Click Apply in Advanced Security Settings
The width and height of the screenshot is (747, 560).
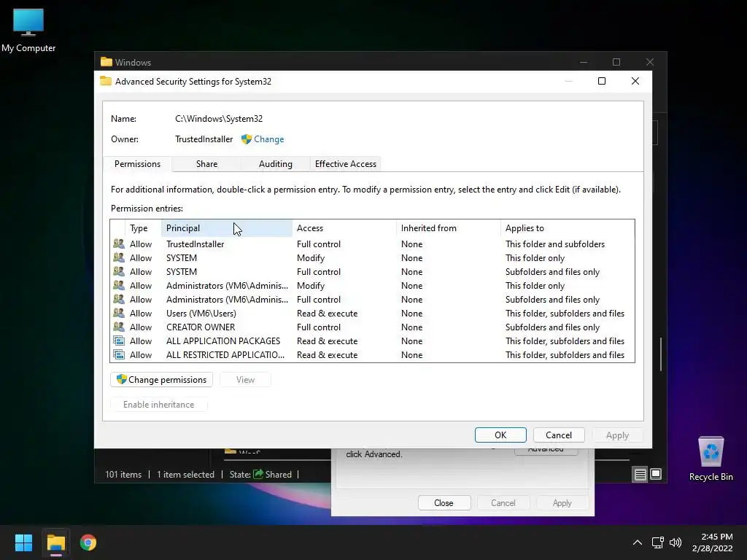point(617,435)
